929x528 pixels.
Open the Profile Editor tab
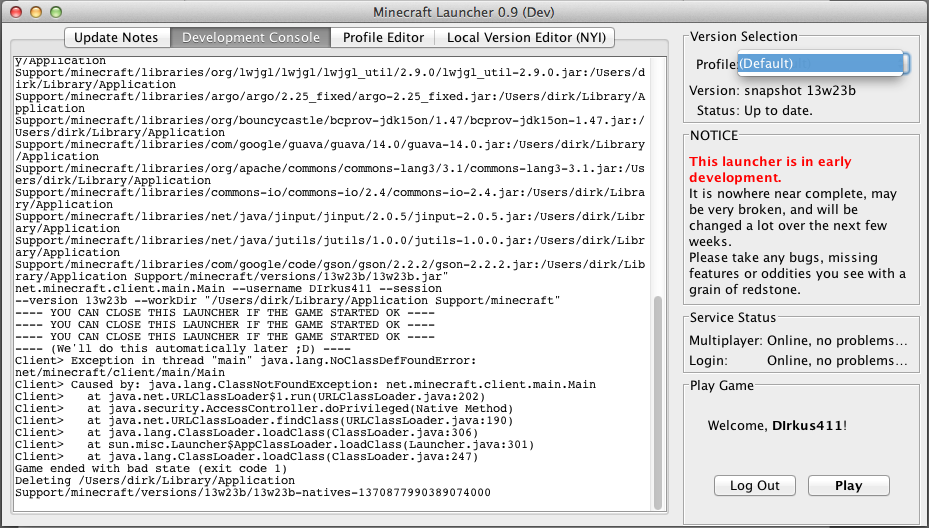pos(383,37)
